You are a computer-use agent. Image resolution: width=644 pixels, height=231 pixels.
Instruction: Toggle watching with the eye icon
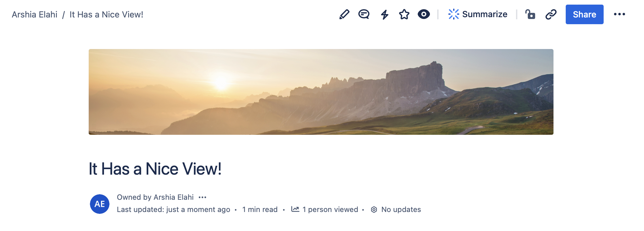pos(424,14)
